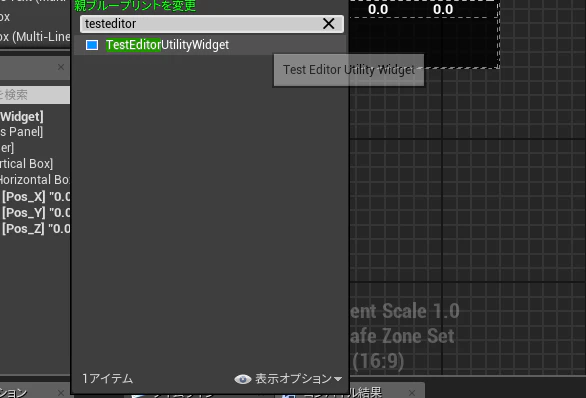Select the Text Box (Multi-Line) palette entry
This screenshot has height=398, width=586.
[x=35, y=37]
